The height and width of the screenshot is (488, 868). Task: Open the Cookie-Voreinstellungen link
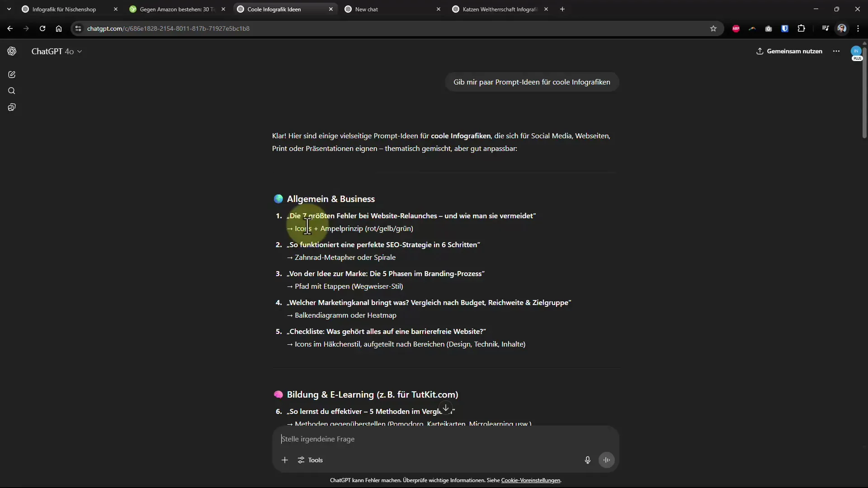pos(531,480)
